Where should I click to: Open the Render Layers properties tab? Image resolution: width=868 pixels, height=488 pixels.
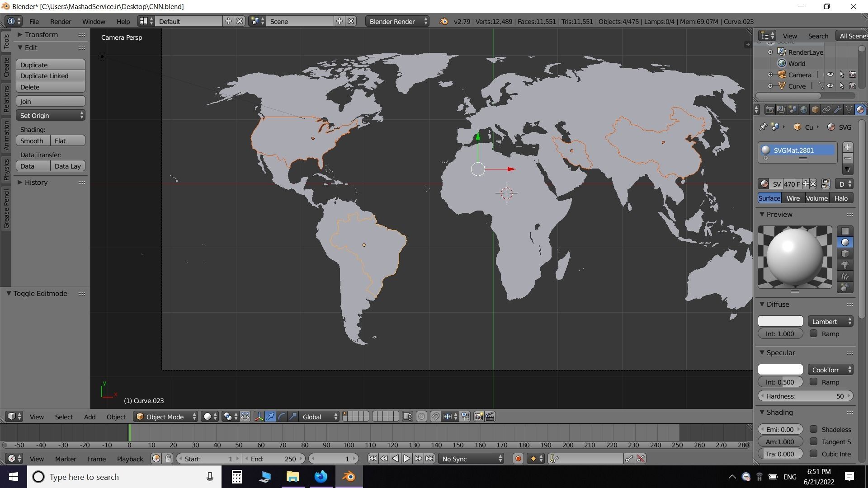click(781, 110)
